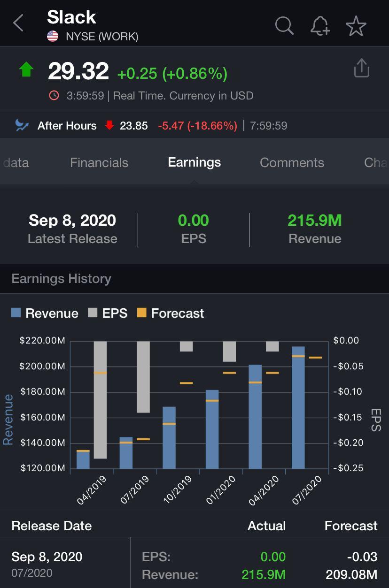Tap the US flag icon next to NYSE
Screen dimensions: 389x588
click(53, 36)
